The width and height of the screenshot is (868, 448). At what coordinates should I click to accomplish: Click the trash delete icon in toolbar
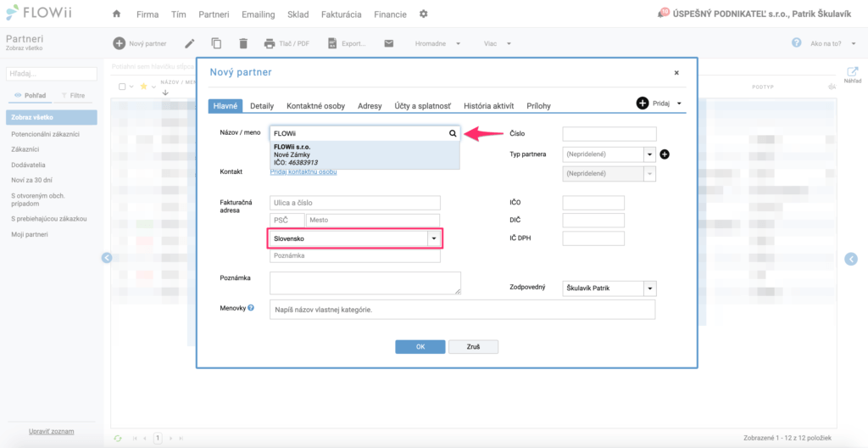pyautogui.click(x=243, y=43)
